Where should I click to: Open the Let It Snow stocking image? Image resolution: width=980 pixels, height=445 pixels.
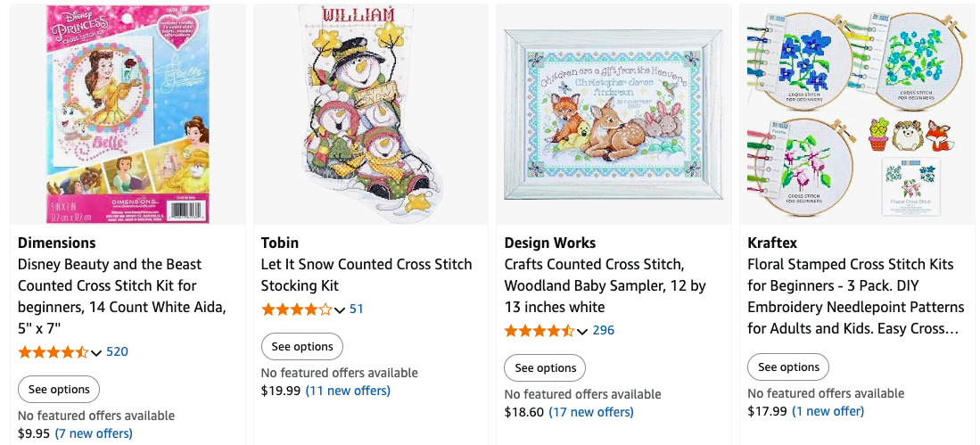tap(370, 114)
